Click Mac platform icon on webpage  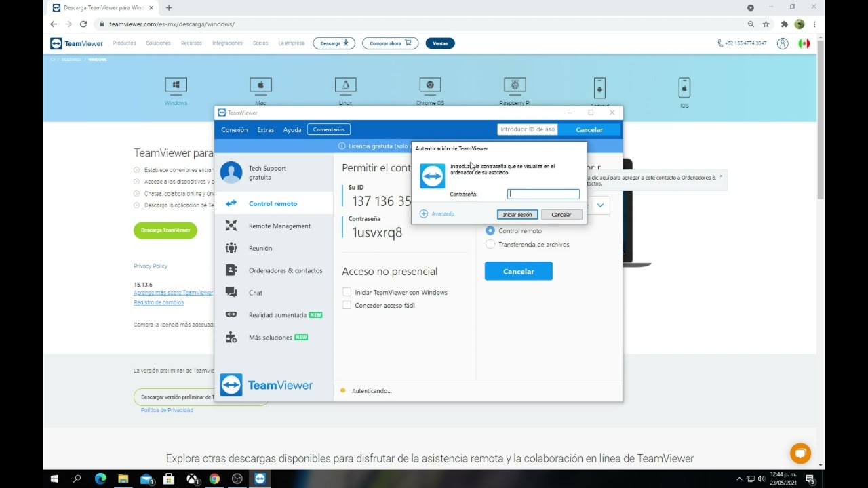(x=260, y=85)
